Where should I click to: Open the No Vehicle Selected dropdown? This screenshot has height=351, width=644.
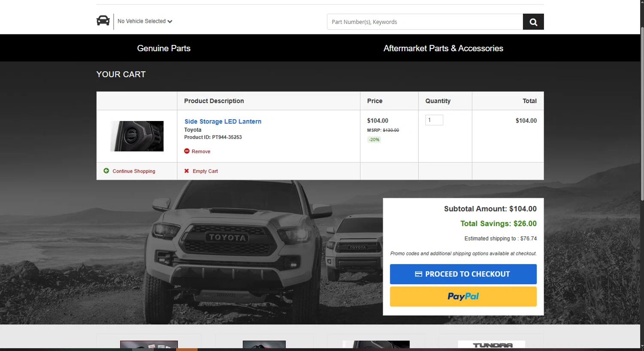tap(145, 21)
